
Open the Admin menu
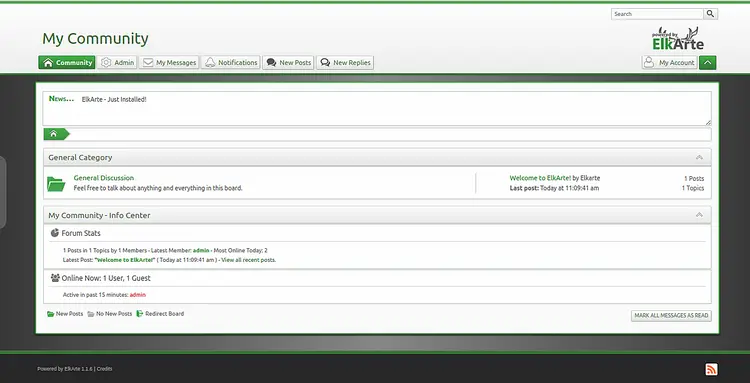coord(117,63)
